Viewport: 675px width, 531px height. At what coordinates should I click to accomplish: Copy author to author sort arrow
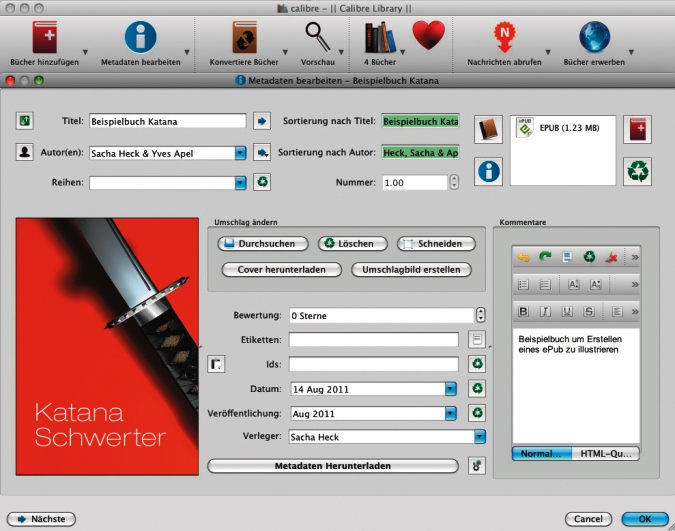[x=262, y=152]
